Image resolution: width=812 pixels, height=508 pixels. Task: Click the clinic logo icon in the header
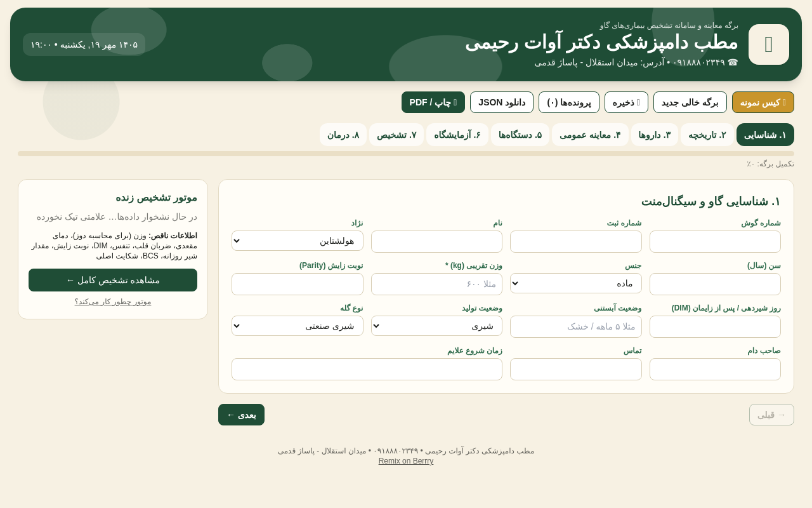769,44
